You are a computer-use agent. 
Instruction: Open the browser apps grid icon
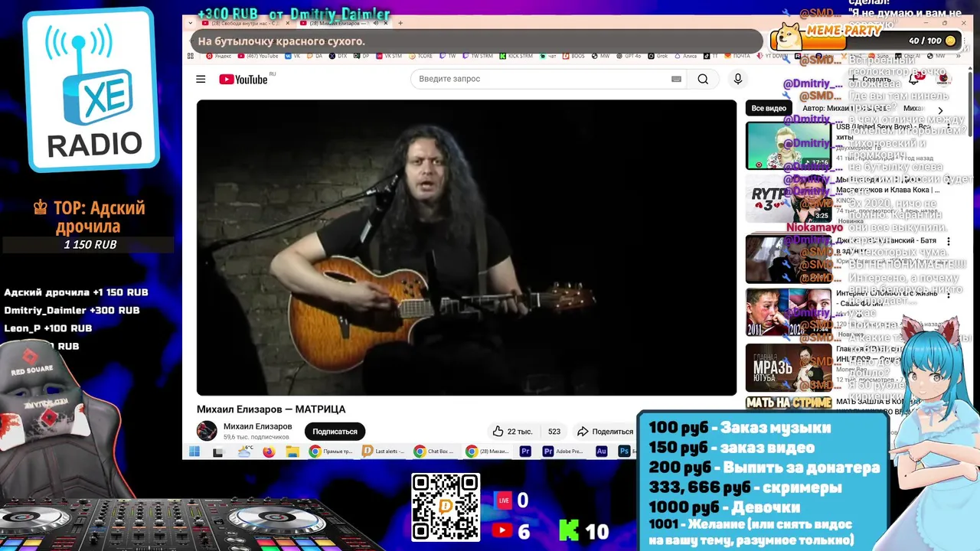[x=191, y=56]
